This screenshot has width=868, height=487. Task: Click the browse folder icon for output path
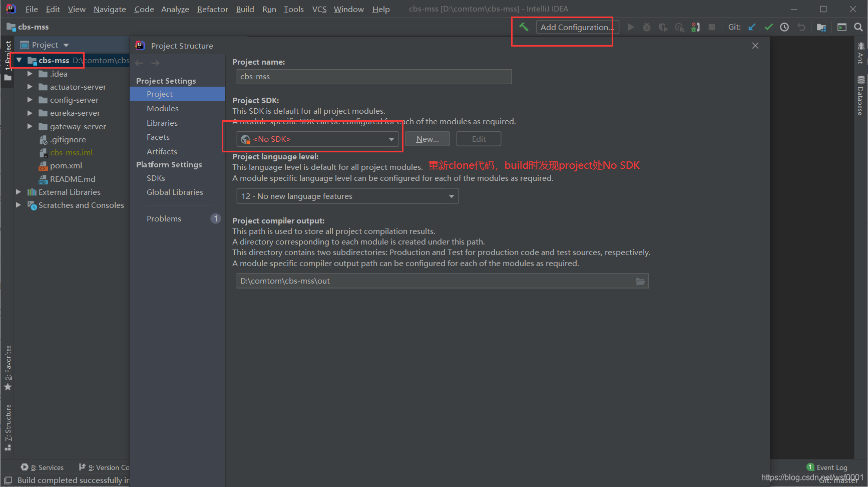coord(640,281)
